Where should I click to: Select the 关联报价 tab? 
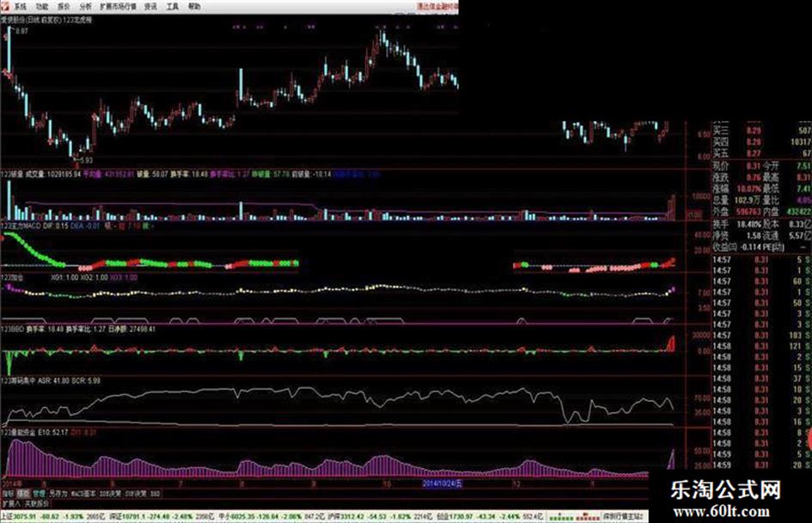pos(36,503)
